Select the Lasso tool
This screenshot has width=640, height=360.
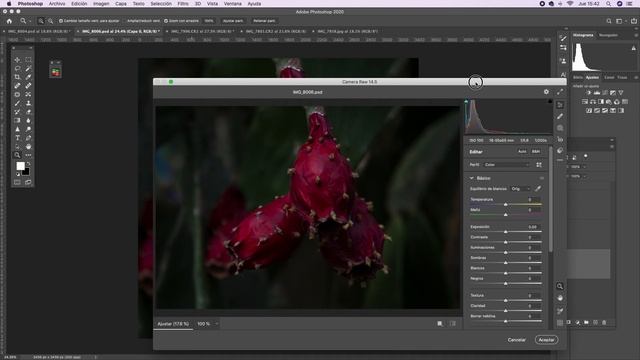tap(17, 69)
